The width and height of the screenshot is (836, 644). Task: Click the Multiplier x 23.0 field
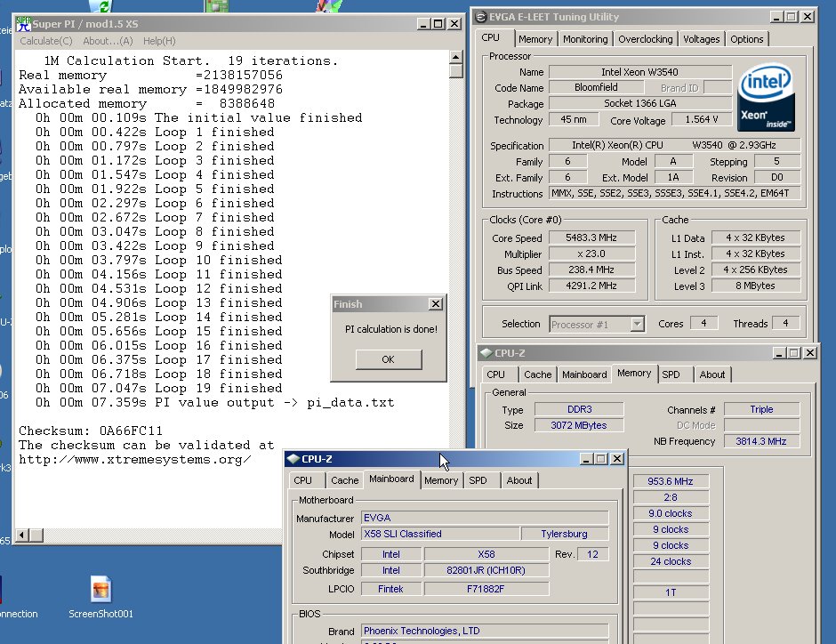click(x=591, y=254)
